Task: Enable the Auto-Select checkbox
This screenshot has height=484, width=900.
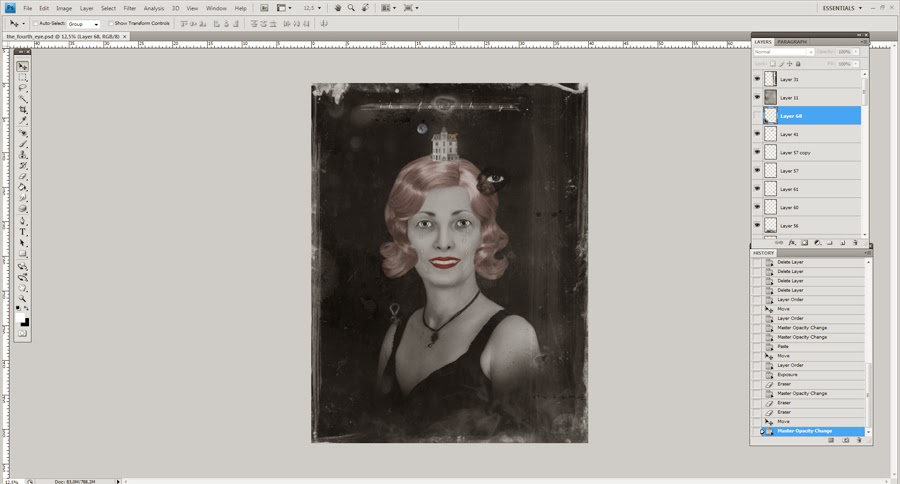Action: point(36,23)
